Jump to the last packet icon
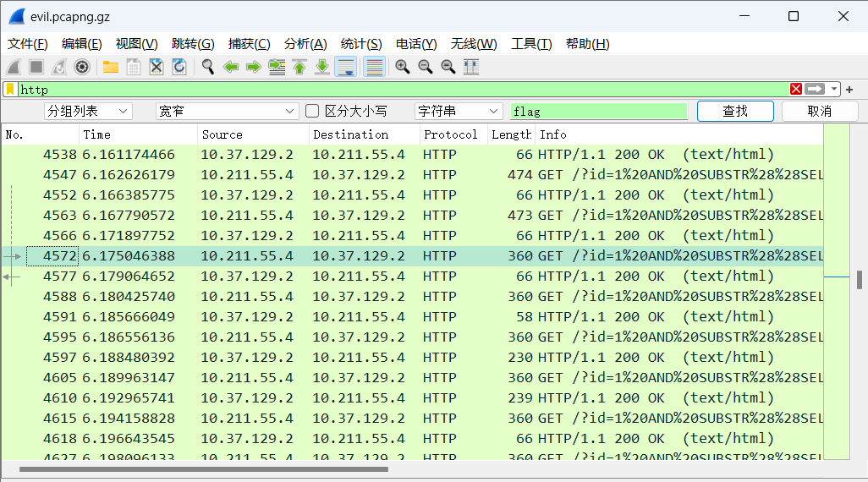This screenshot has width=868, height=482. [322, 67]
